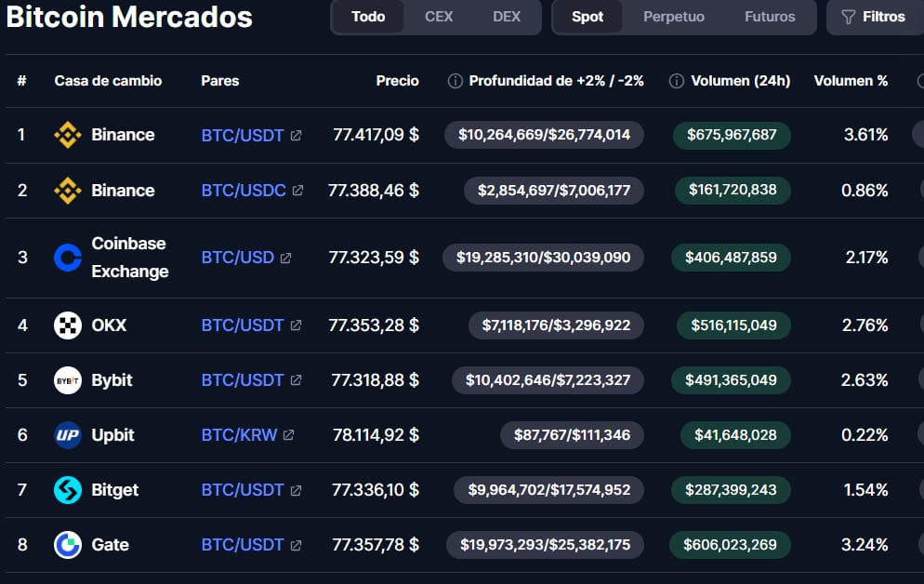924x584 pixels.
Task: Open Gate BTC/USDT pair link
Action: (x=243, y=545)
